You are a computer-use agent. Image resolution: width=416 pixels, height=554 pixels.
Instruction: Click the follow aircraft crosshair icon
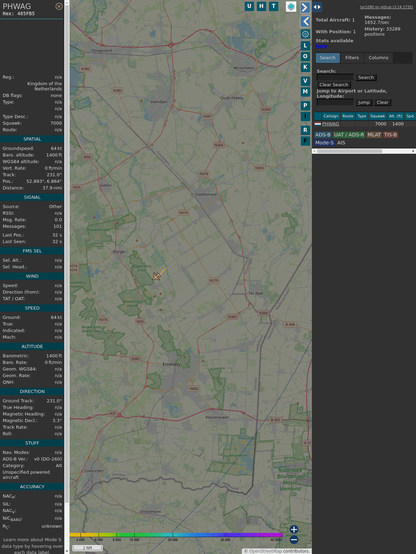click(x=305, y=34)
